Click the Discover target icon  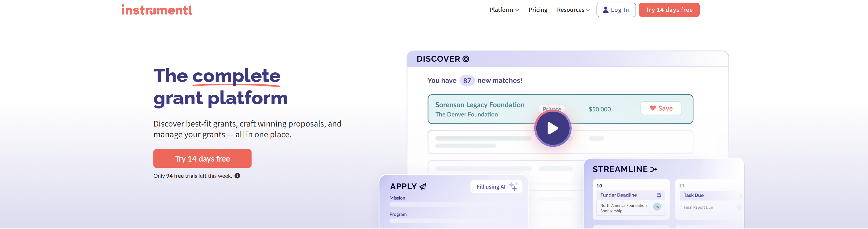tap(466, 59)
